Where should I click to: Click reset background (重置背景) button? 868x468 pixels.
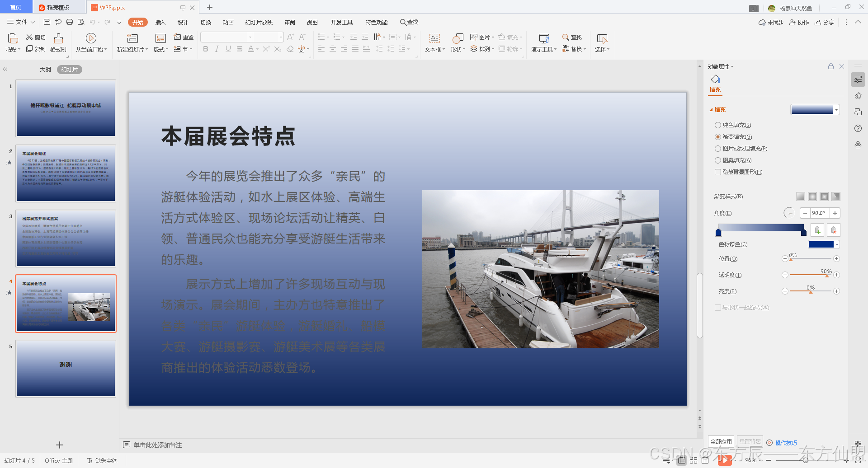tap(750, 442)
